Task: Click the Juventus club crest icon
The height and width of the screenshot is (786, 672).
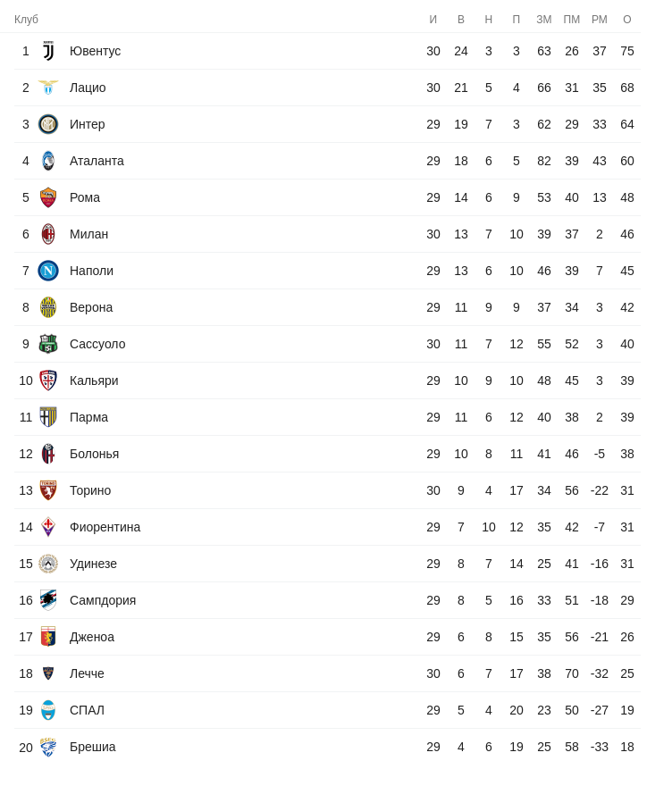Action: (x=48, y=51)
